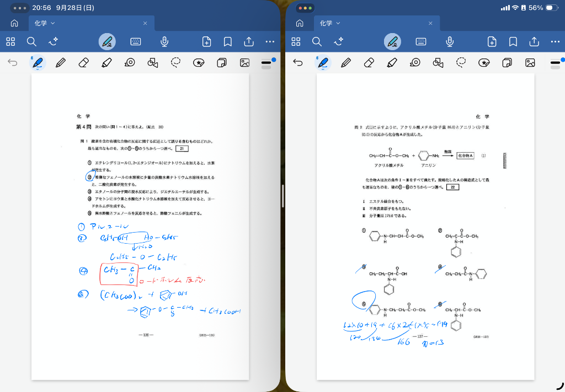Undo the last stroke in right window
The height and width of the screenshot is (392, 565).
point(298,63)
